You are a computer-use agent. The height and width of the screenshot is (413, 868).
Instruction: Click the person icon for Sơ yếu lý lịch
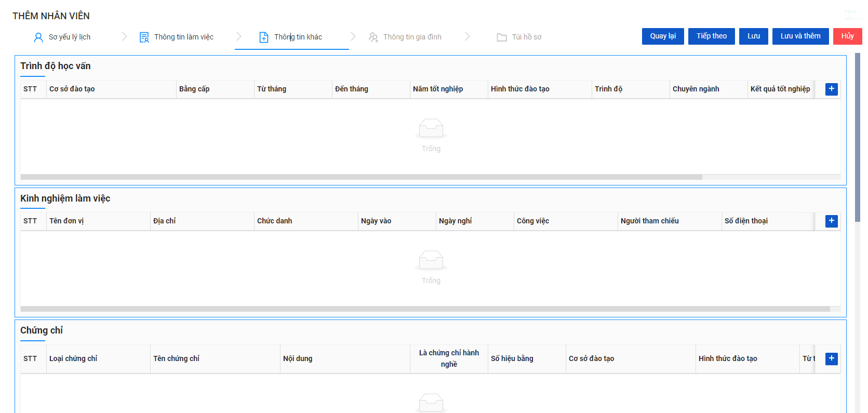pos(38,37)
